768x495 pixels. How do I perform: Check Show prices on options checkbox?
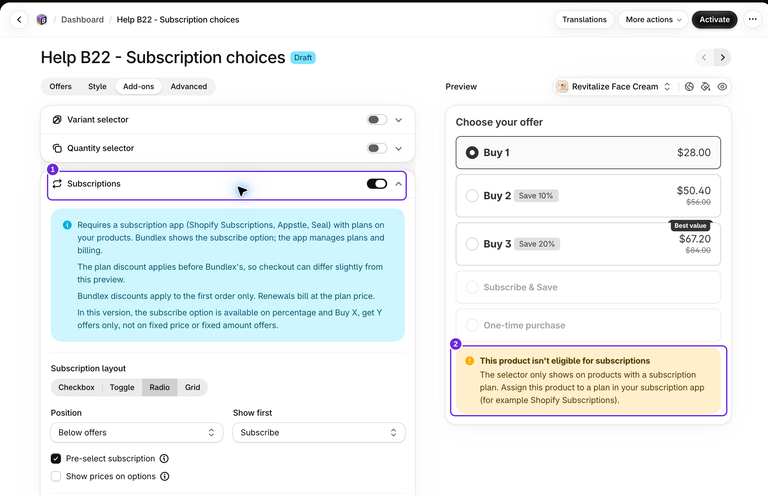pos(56,476)
